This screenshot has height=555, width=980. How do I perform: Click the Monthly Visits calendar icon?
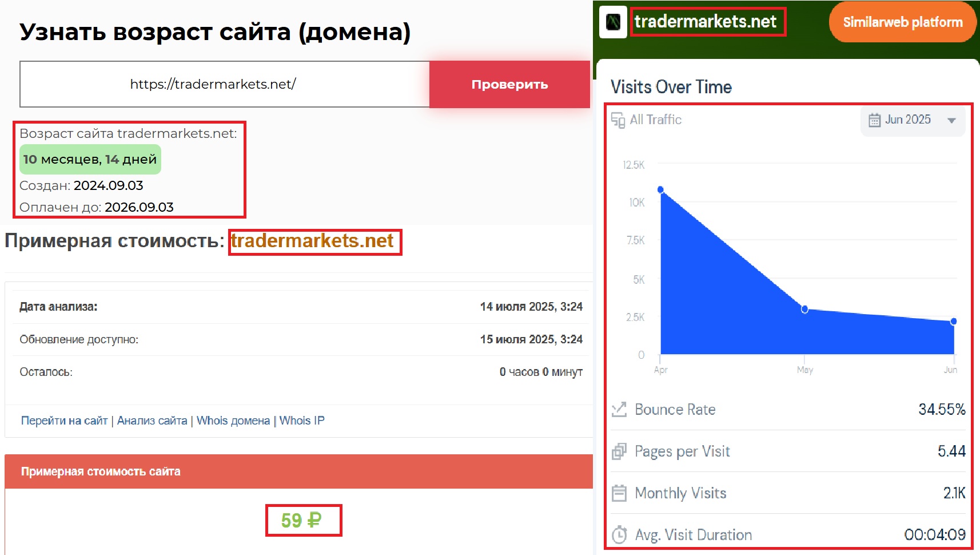pyautogui.click(x=619, y=493)
